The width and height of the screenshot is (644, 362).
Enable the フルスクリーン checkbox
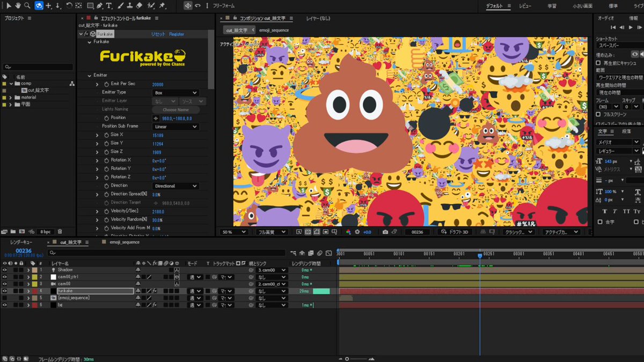[599, 114]
